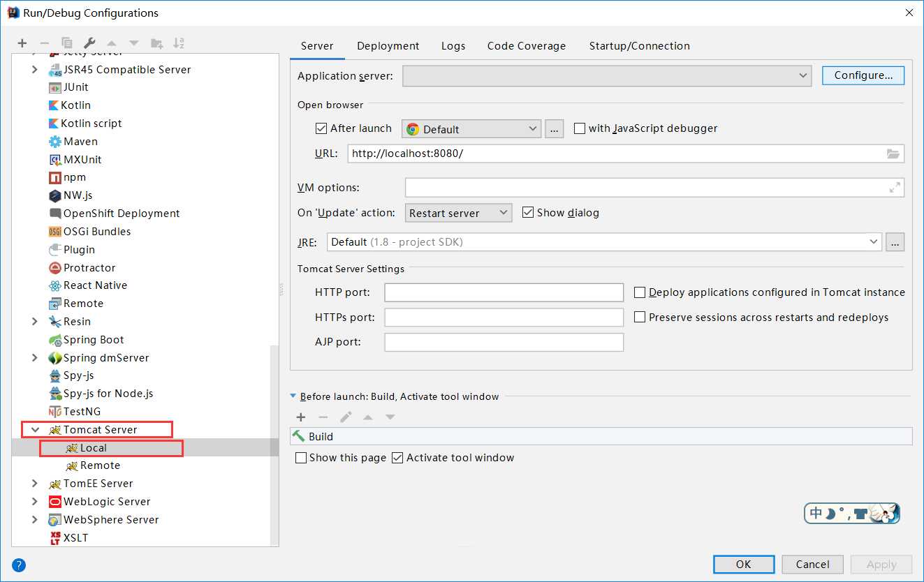Click the Move Up arrow in configurations toolbar
The height and width of the screenshot is (582, 924).
112,43
